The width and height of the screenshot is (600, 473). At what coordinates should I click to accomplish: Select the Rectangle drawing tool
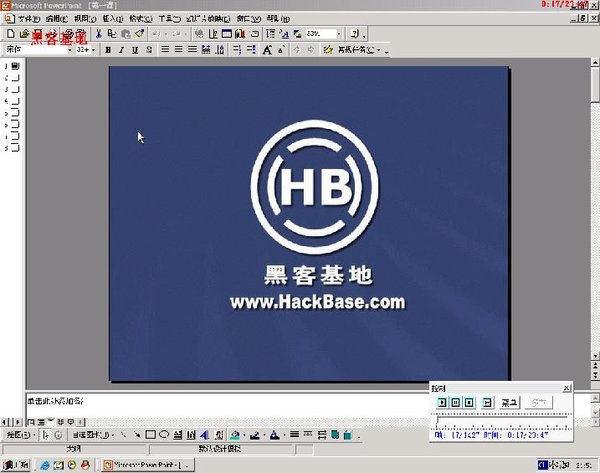(x=150, y=435)
